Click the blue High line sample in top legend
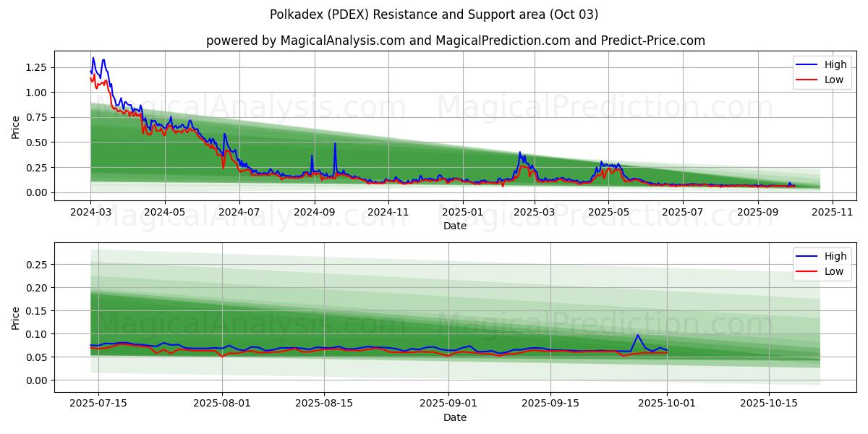Image resolution: width=868 pixels, height=434 pixels. pyautogui.click(x=807, y=64)
